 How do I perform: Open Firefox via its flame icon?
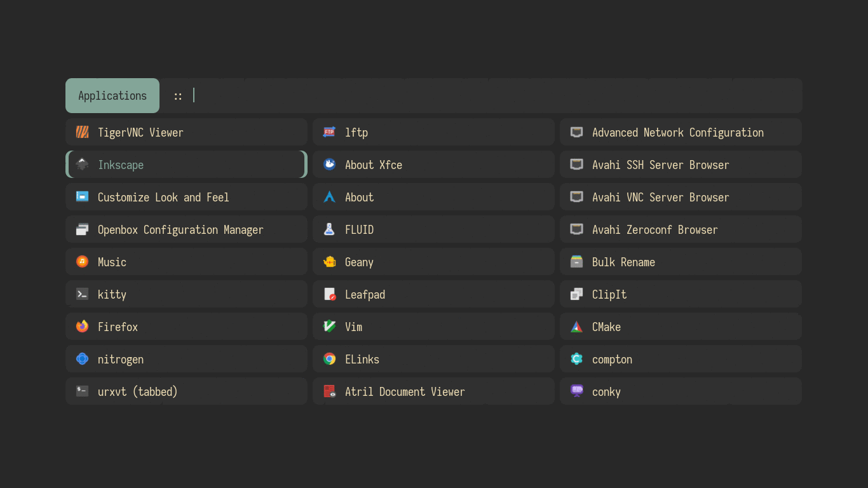[x=82, y=327]
